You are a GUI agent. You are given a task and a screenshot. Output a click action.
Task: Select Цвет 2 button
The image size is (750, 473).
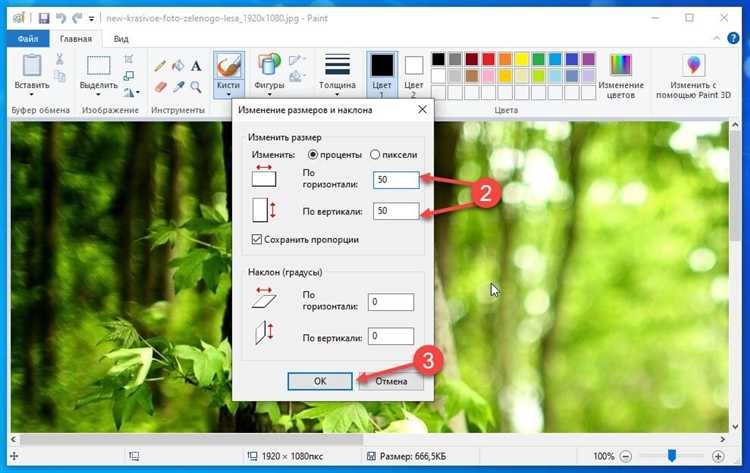pyautogui.click(x=414, y=75)
